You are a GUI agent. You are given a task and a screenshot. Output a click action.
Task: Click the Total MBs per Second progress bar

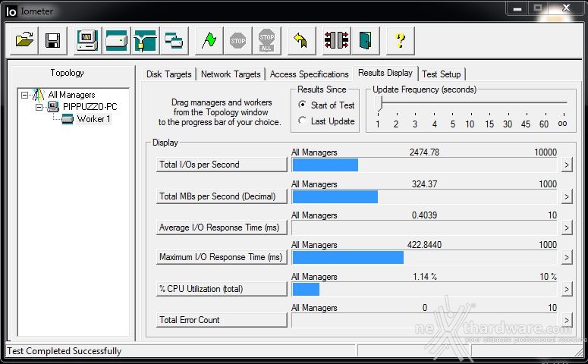(x=425, y=197)
